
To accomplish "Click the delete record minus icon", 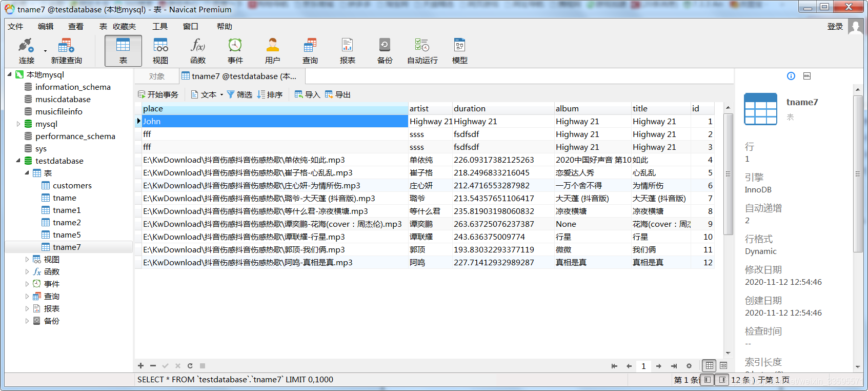I will [153, 366].
